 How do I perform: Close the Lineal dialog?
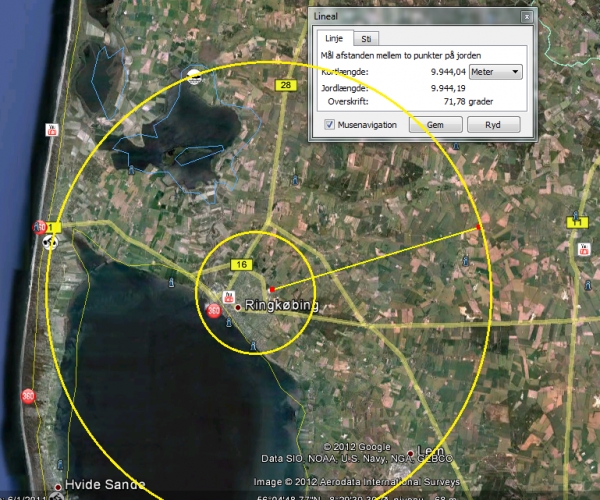coord(527,17)
